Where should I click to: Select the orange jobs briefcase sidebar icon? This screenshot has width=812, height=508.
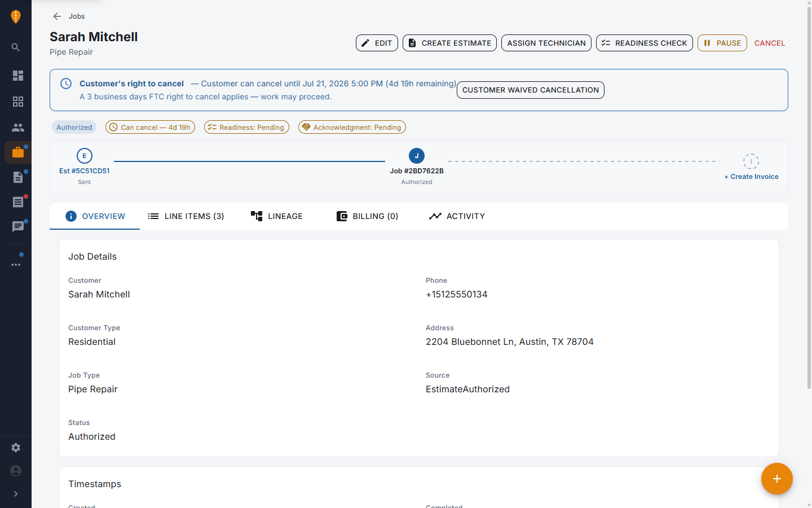coord(18,152)
